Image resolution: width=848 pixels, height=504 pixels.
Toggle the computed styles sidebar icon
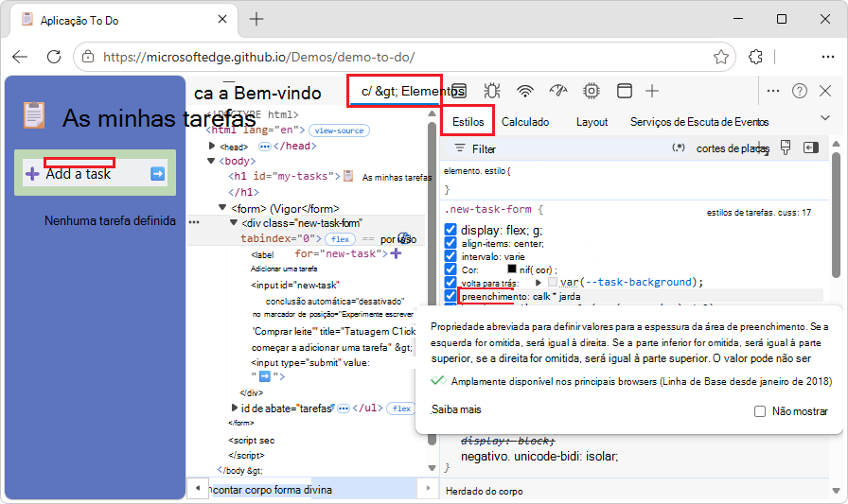pos(811,148)
